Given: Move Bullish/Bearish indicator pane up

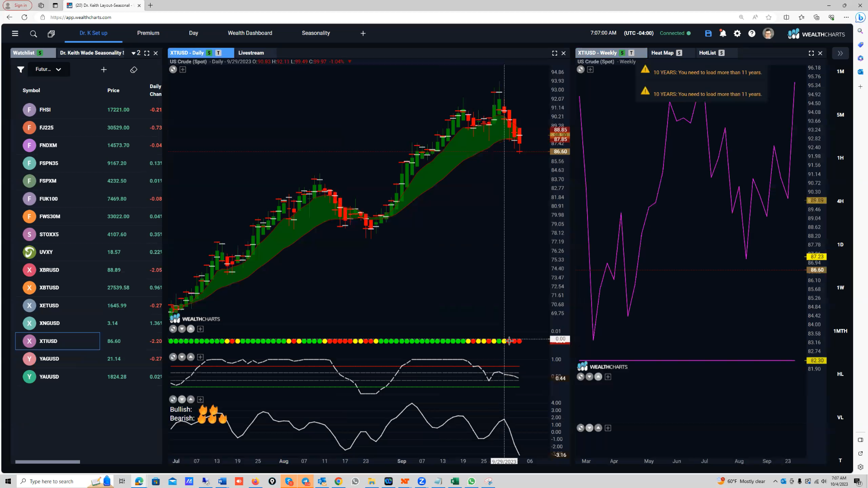Looking at the screenshot, I should 191,399.
